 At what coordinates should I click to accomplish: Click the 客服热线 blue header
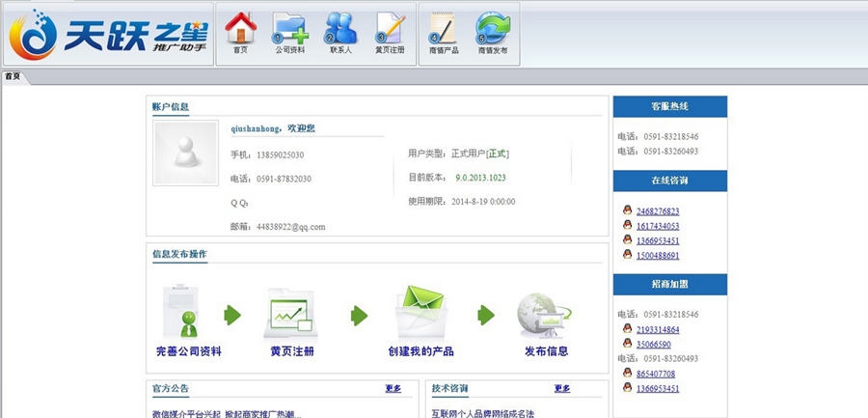point(670,106)
